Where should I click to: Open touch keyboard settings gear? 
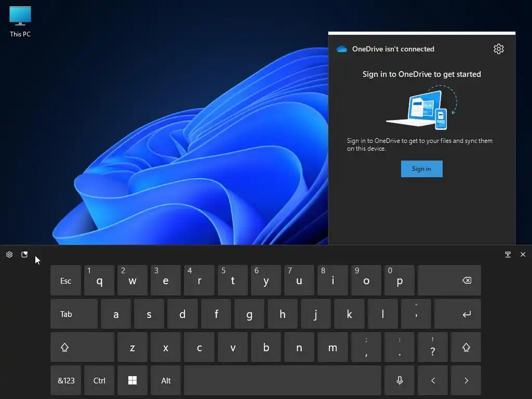(9, 255)
